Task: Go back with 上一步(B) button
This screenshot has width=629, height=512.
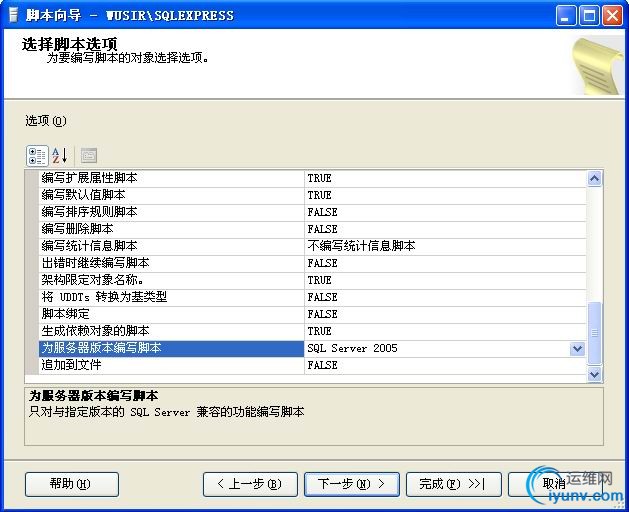Action: (x=250, y=484)
